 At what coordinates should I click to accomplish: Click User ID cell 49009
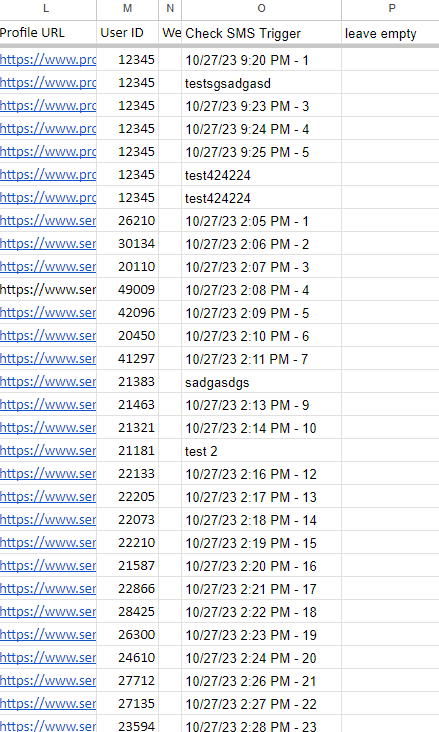127,290
